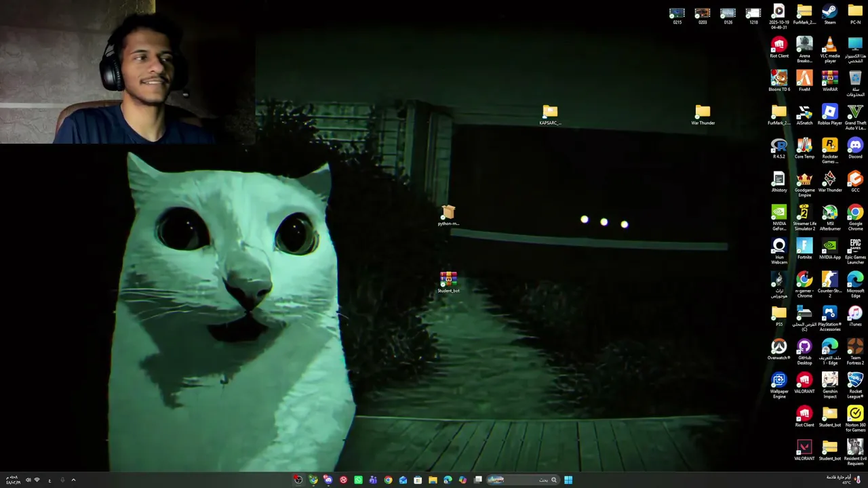Select the Genshin Impact icon
This screenshot has height=488, width=868.
click(x=829, y=386)
